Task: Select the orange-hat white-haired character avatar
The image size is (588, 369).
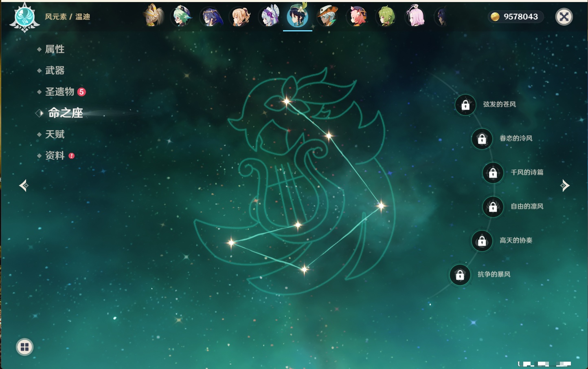Action: [327, 17]
